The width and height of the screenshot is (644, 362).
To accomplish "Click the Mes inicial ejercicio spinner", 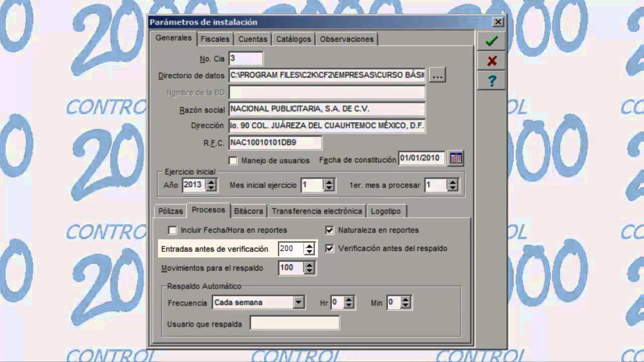I will click(x=329, y=185).
